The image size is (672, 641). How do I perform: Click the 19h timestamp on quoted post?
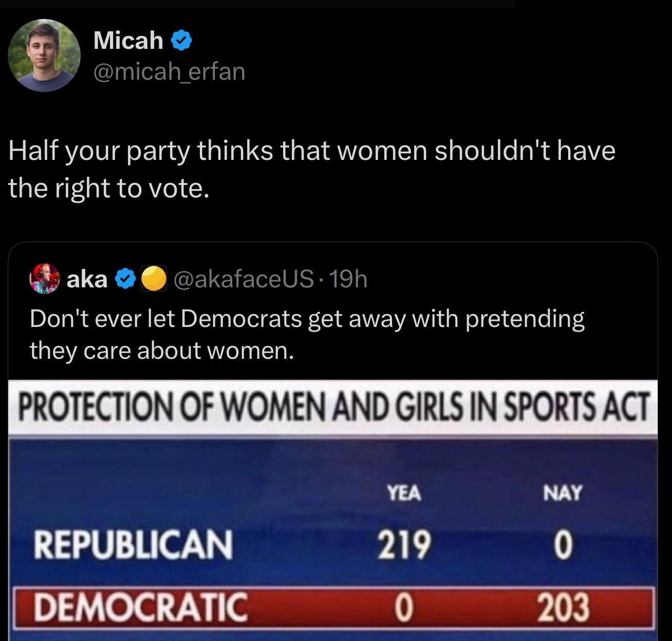349,279
